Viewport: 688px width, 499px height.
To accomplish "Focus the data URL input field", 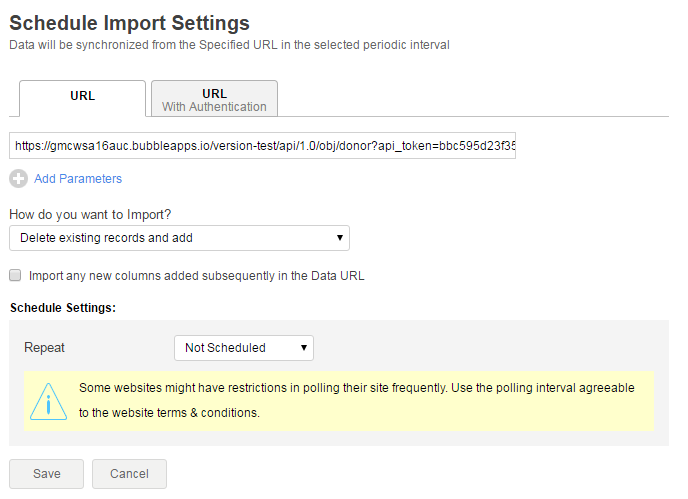I will [262, 146].
